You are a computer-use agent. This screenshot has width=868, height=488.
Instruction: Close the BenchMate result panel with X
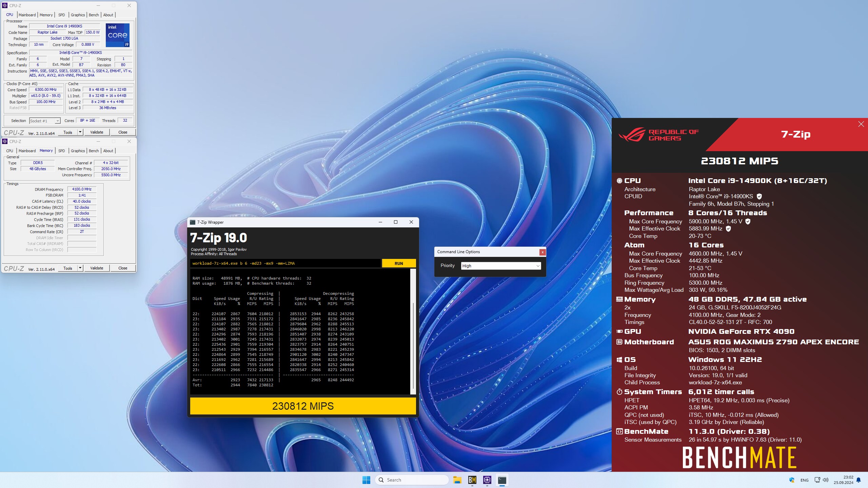[x=861, y=124]
